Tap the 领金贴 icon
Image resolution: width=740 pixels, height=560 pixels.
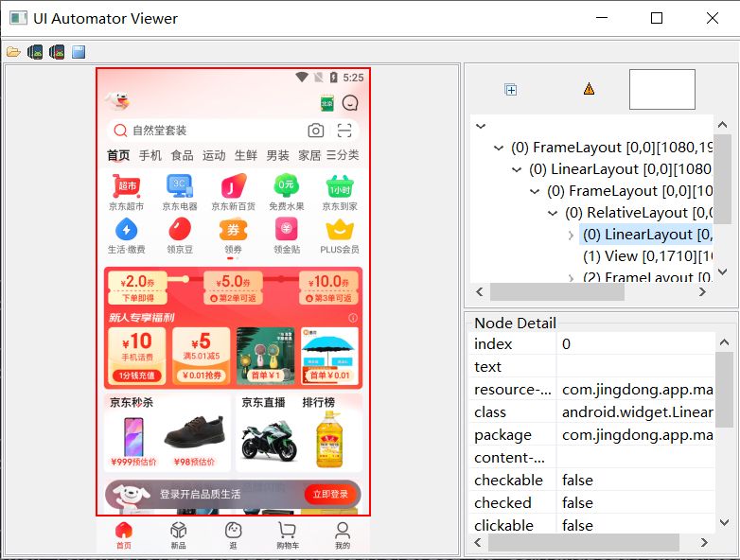pyautogui.click(x=287, y=236)
